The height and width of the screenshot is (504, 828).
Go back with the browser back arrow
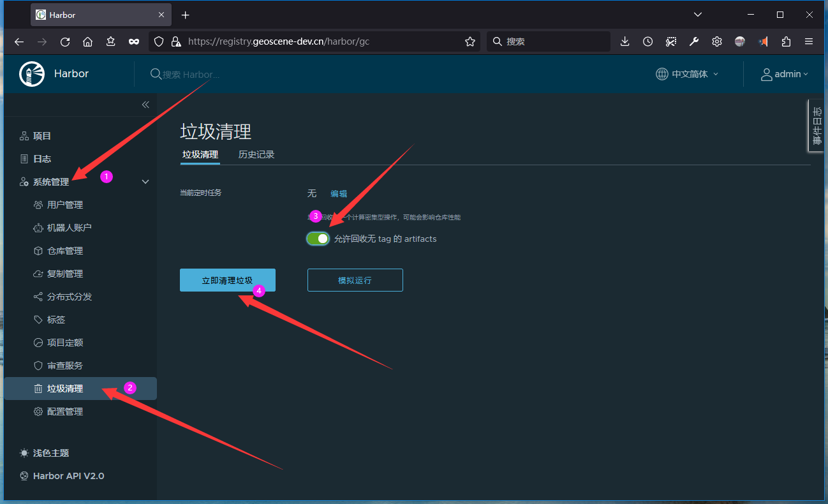19,41
